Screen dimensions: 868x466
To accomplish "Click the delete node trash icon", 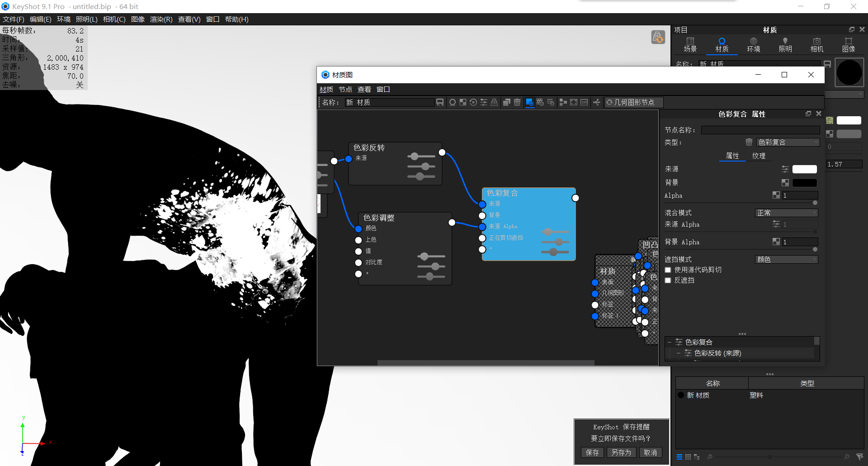I will [517, 102].
